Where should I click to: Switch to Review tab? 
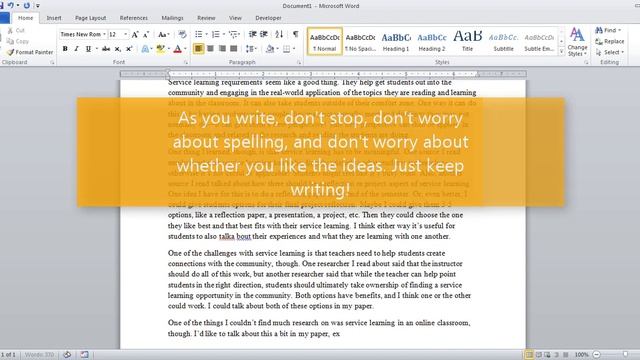[206, 18]
